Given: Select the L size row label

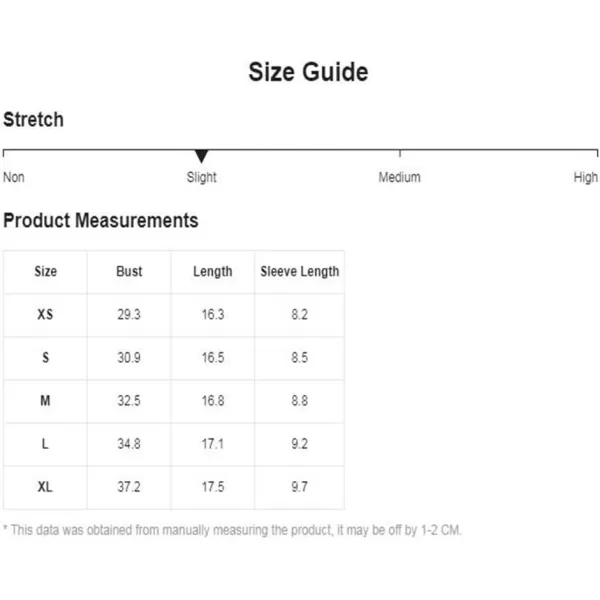Looking at the screenshot, I should point(45,444).
